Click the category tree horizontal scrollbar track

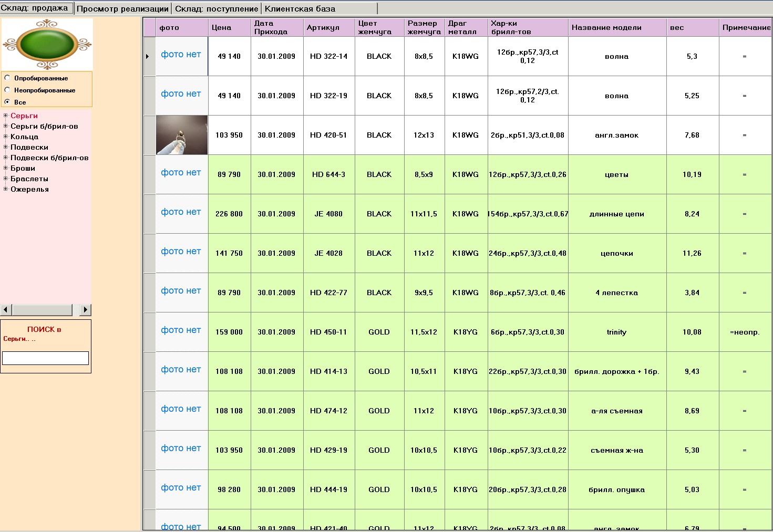[46, 310]
